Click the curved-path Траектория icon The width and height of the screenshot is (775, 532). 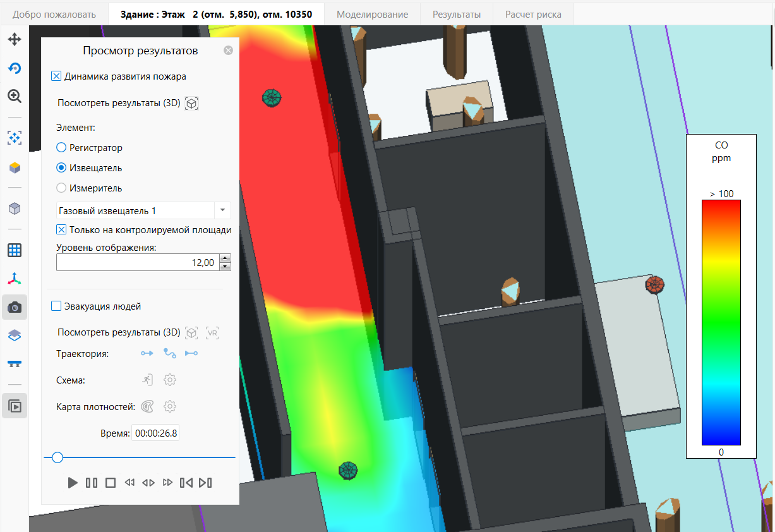point(169,354)
